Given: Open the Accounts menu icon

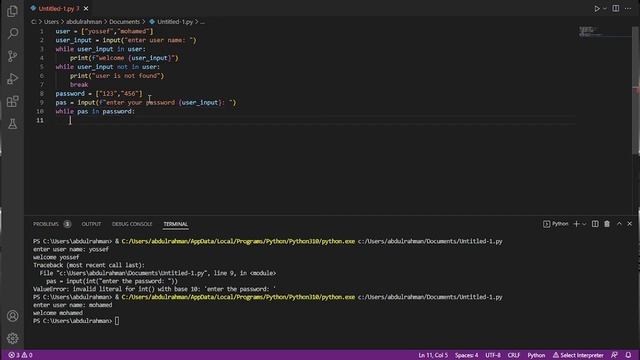Looking at the screenshot, I should coord(12,316).
